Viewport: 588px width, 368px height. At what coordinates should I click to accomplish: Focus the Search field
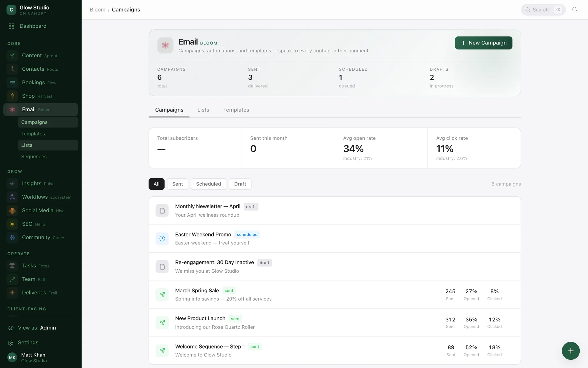(x=543, y=10)
